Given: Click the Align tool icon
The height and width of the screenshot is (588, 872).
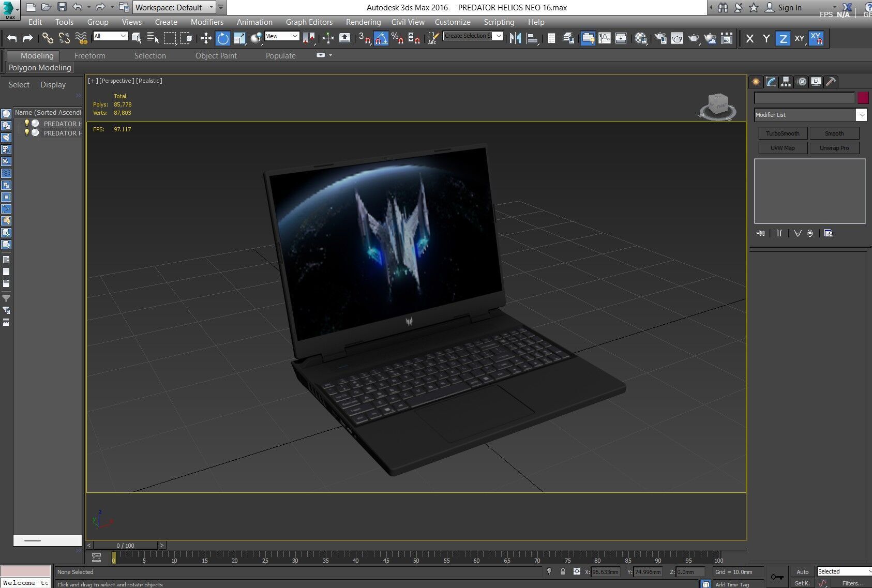Looking at the screenshot, I should pyautogui.click(x=532, y=38).
